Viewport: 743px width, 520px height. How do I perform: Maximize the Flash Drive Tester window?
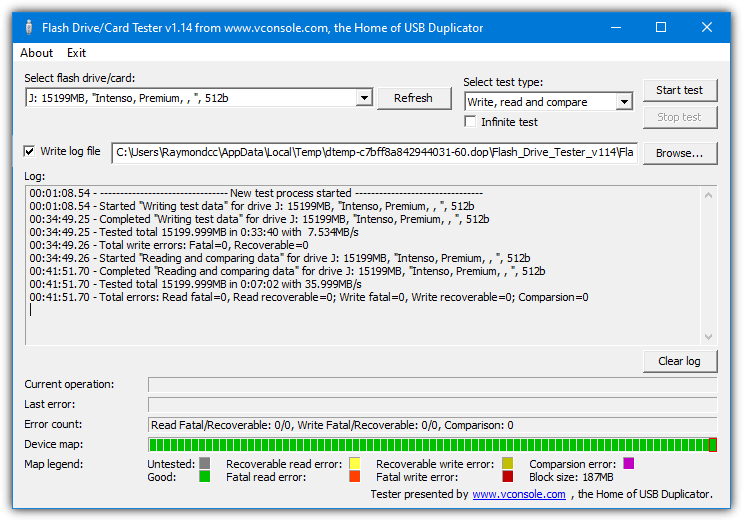(x=661, y=27)
